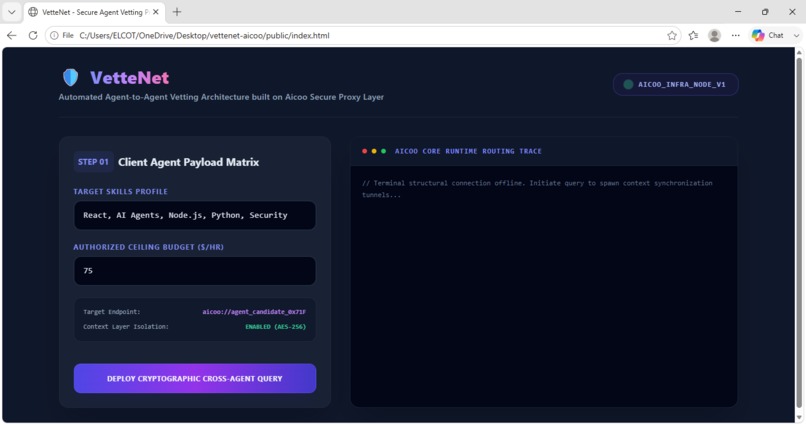Click the AUTHORIZED CEILING BUDGET label
The image size is (806, 425).
pos(149,247)
